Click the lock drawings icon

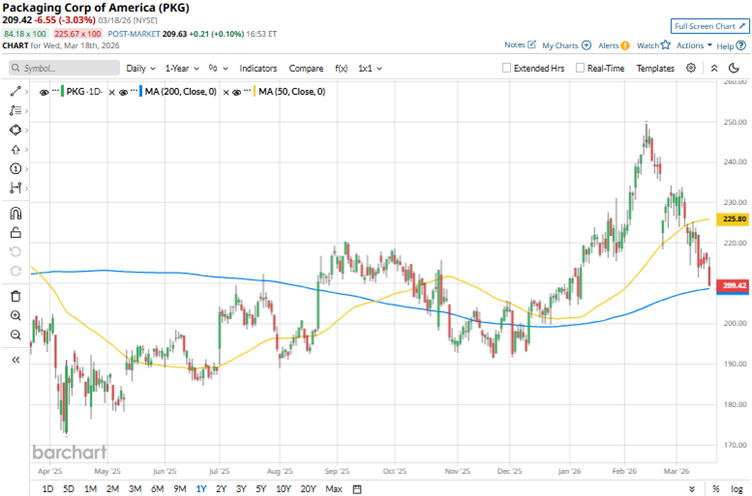click(15, 232)
